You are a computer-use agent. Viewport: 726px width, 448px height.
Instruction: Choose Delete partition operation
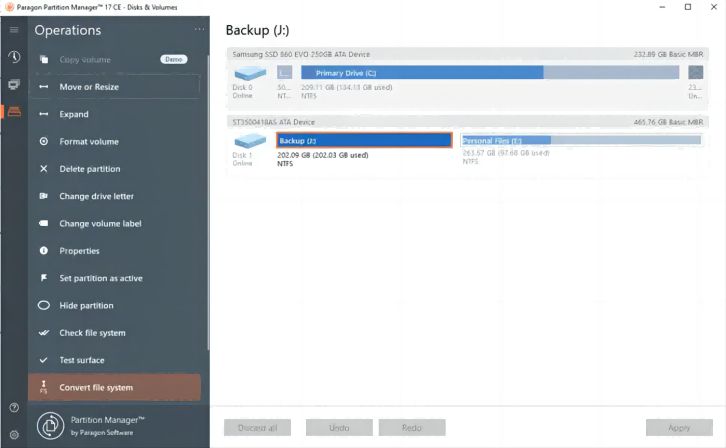pos(116,168)
